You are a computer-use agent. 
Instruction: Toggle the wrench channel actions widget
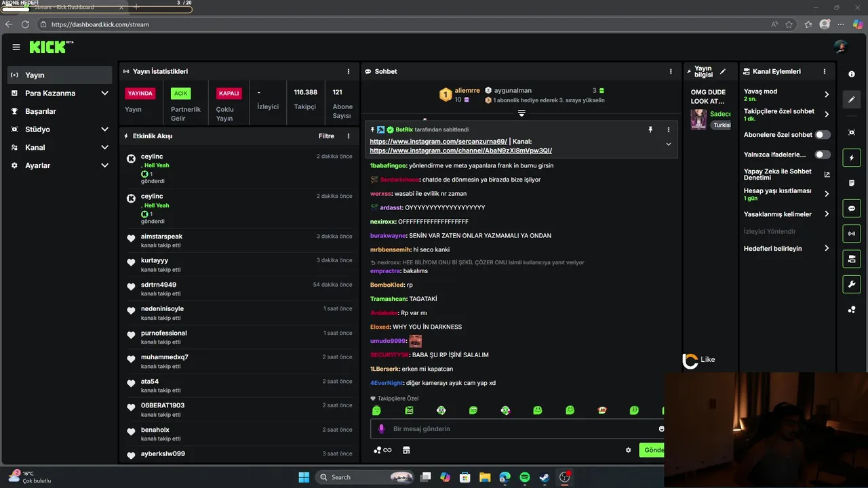tap(852, 284)
